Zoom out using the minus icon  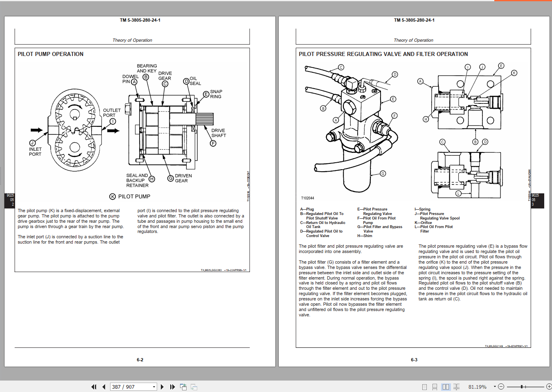501,387
